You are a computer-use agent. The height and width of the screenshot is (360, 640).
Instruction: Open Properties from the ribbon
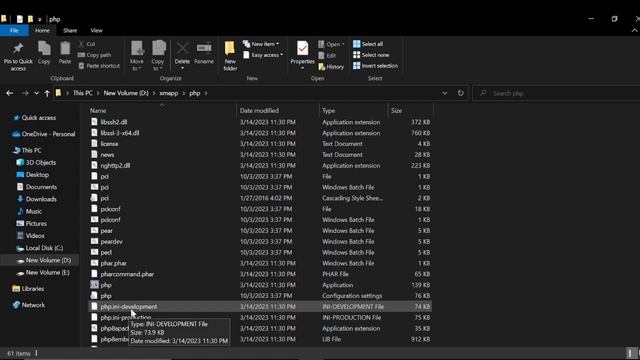coord(302,55)
